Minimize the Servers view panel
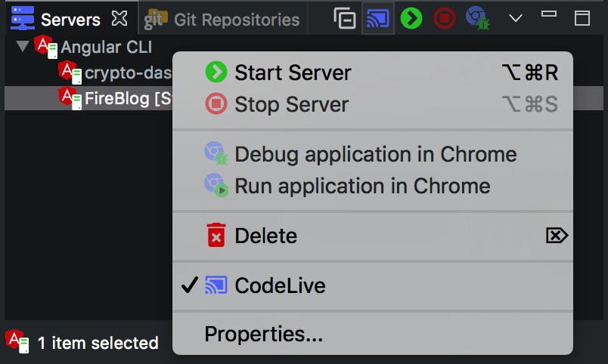The width and height of the screenshot is (608, 364). pos(549,14)
